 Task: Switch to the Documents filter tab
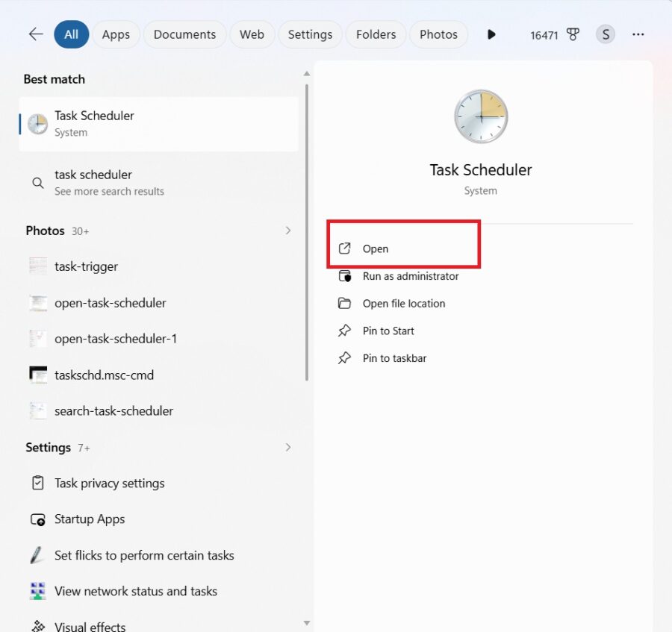[184, 34]
